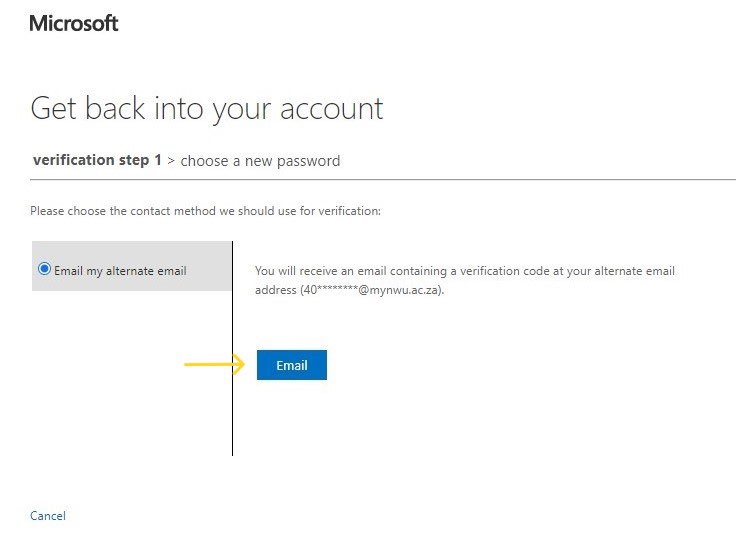Click the 'You will receive an email' sentence
736x557 pixels.
[x=465, y=280]
